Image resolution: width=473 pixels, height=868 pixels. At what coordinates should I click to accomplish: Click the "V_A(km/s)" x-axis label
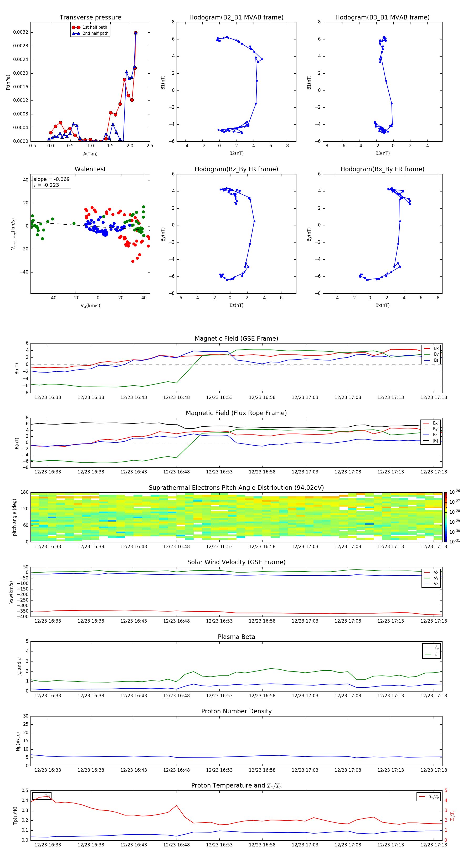(90, 306)
